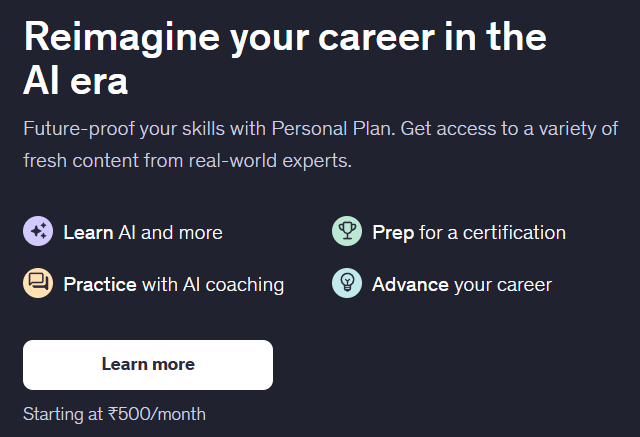This screenshot has height=437, width=640.
Task: Click the lightbulb icon beside Advance your career
Action: click(x=346, y=284)
